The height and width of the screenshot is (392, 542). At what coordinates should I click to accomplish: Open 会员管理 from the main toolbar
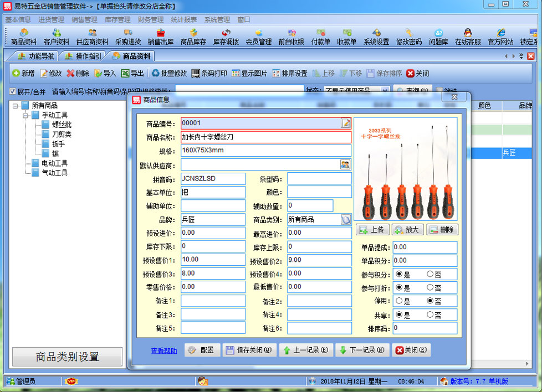(258, 37)
